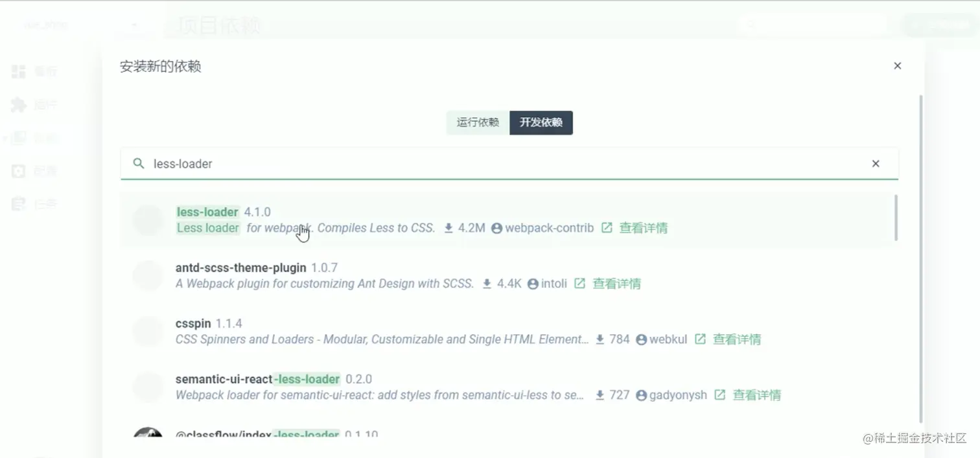The width and height of the screenshot is (980, 458).
Task: Click the 'Compiles Less to CSS' description
Action: (x=376, y=228)
